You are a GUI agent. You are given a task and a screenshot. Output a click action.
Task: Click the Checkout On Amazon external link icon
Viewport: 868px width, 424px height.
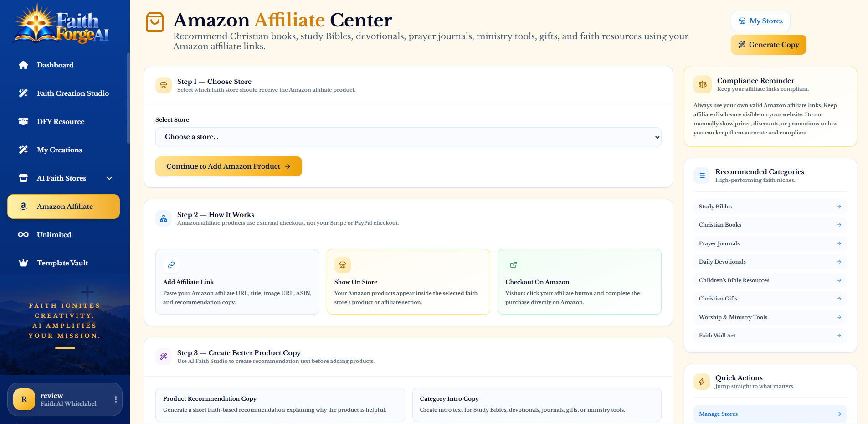coord(514,265)
